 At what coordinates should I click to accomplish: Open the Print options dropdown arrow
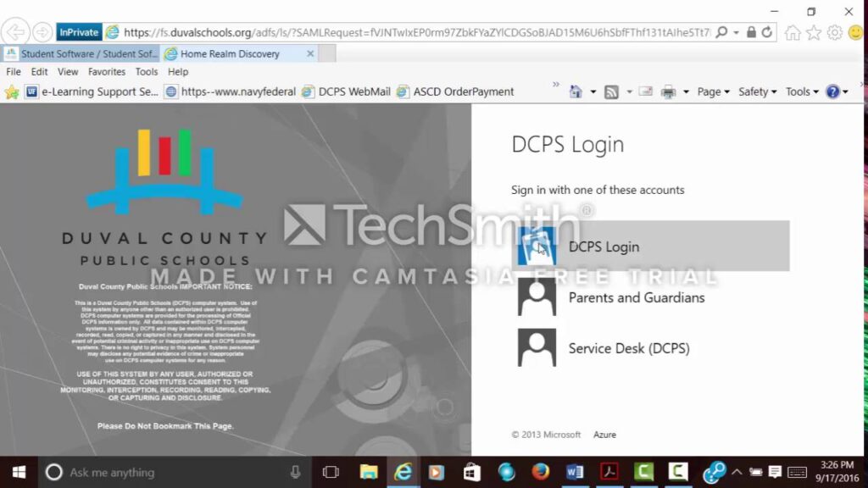click(x=686, y=91)
